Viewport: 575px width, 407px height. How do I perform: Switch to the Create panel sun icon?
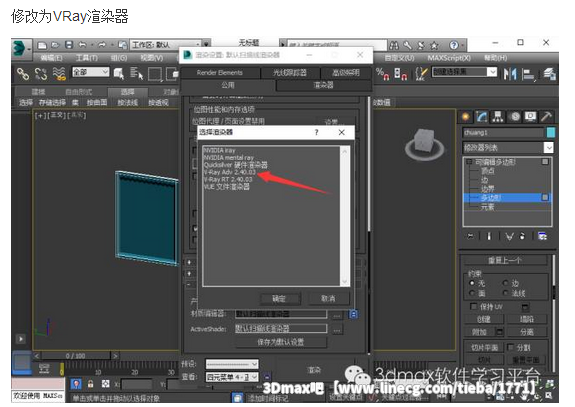tap(466, 117)
